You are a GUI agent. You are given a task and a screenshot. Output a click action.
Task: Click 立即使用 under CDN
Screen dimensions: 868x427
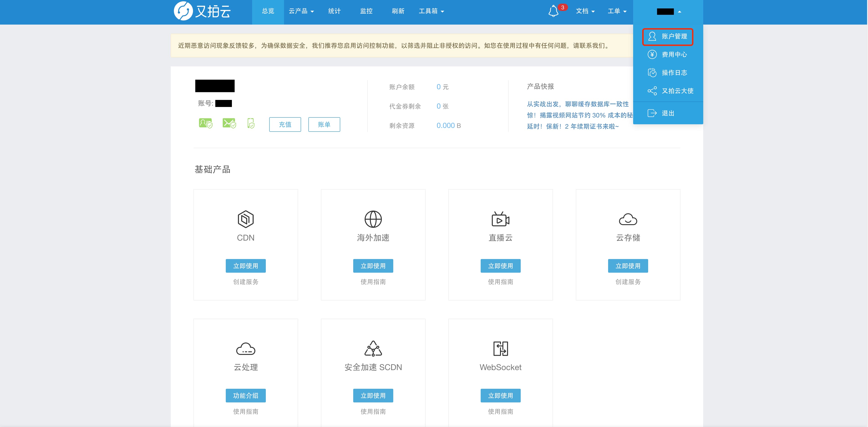pos(246,266)
